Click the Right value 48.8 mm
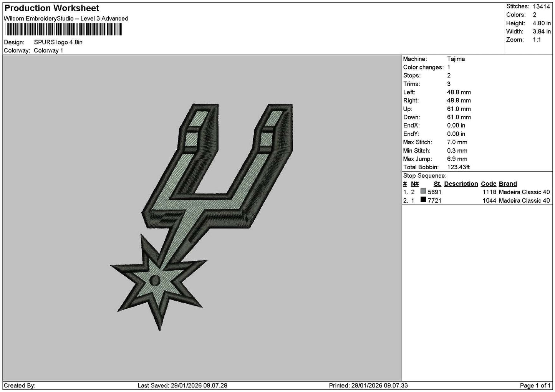Screen dimensions: 555x392 click(459, 101)
